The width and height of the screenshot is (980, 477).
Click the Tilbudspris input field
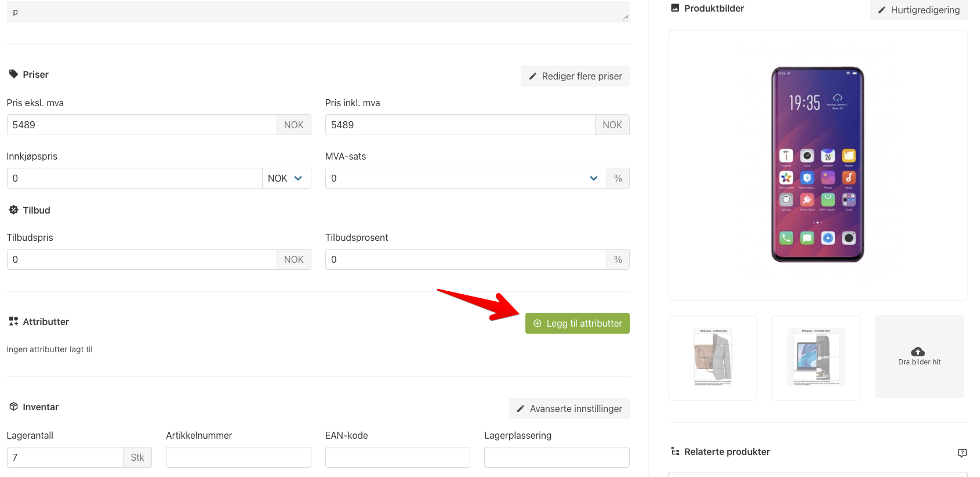point(141,259)
